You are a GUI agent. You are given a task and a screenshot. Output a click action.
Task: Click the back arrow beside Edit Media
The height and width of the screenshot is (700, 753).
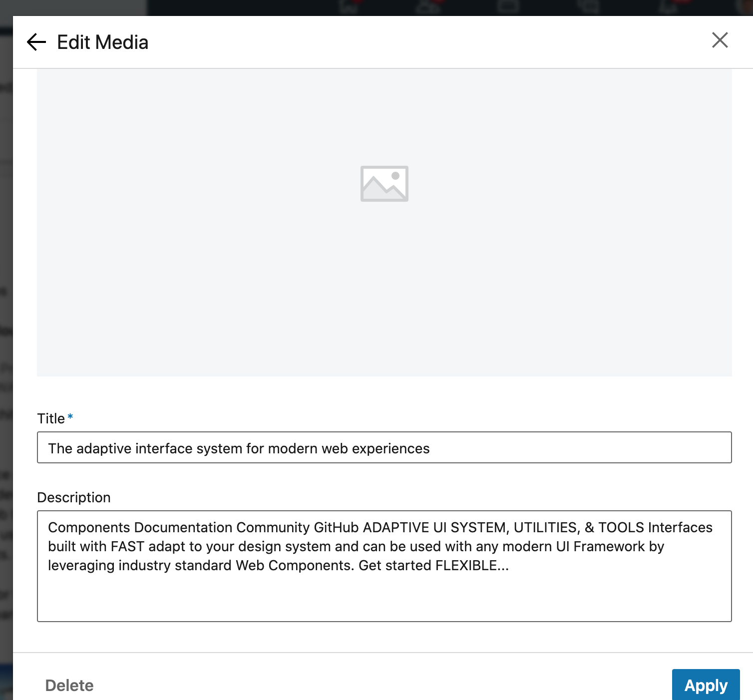pyautogui.click(x=35, y=42)
